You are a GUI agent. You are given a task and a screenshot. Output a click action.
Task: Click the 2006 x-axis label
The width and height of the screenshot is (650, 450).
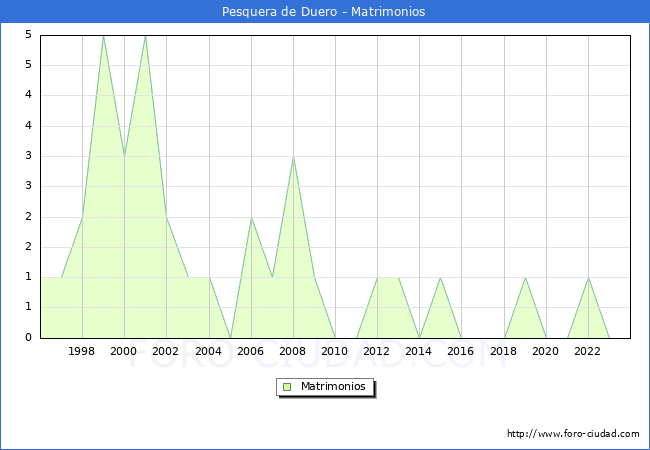pyautogui.click(x=250, y=351)
